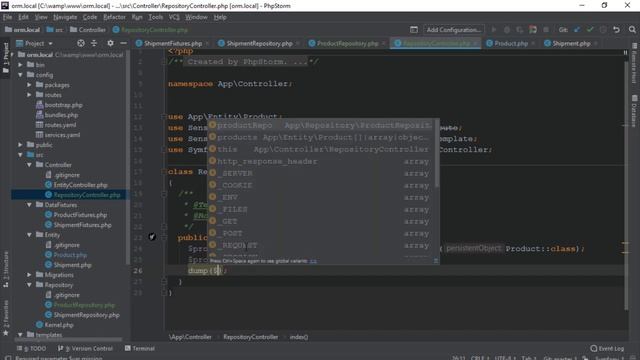Expand the Migrations folder
640x360 pixels.
point(29,275)
